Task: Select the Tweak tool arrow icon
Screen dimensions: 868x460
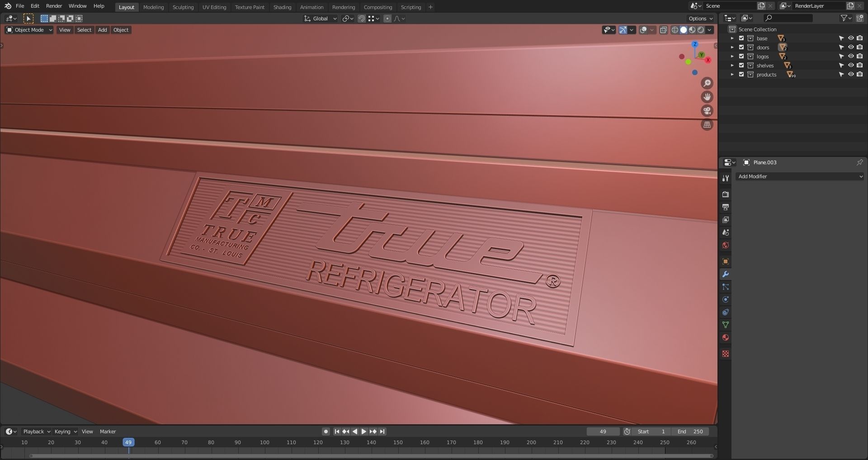Action: click(28, 19)
